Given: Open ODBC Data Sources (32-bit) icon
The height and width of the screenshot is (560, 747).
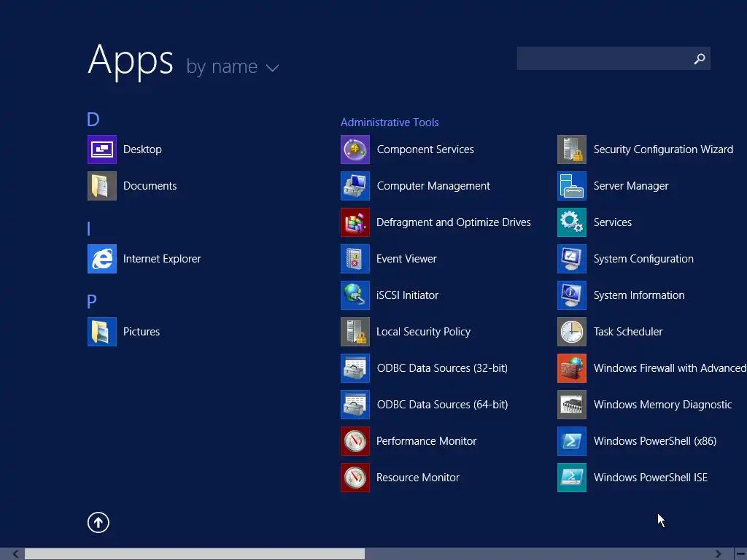Looking at the screenshot, I should click(355, 368).
